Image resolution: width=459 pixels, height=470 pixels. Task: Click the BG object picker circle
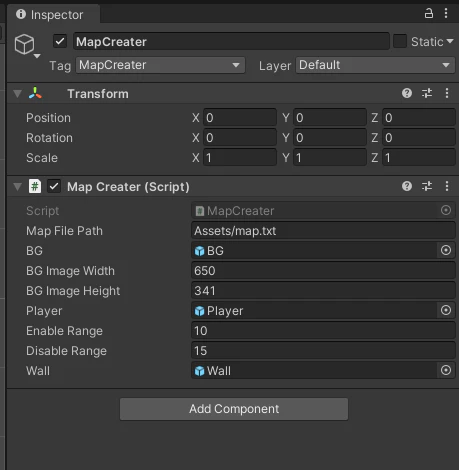point(446,250)
